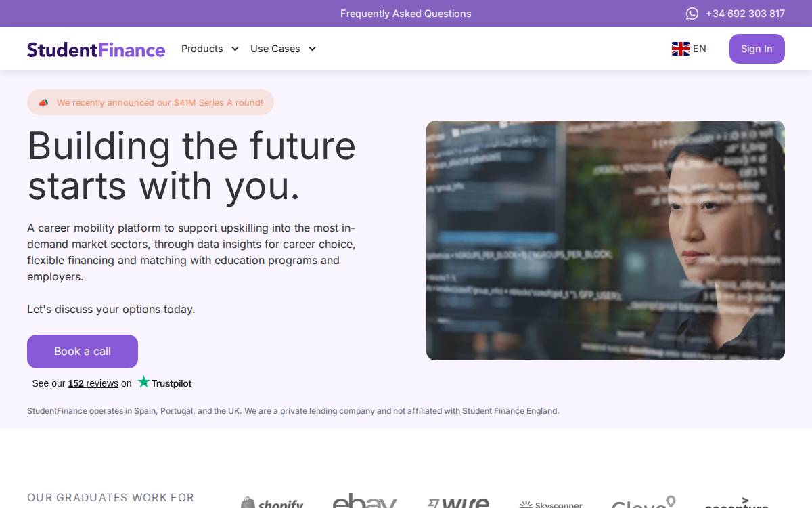812x508 pixels.
Task: Click the Sign In button
Action: pyautogui.click(x=757, y=49)
